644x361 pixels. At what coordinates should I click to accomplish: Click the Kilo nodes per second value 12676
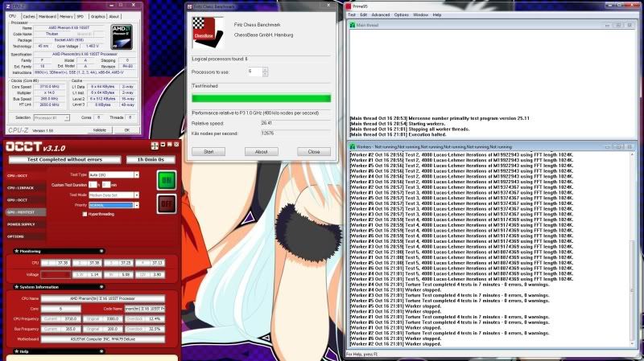pos(267,133)
